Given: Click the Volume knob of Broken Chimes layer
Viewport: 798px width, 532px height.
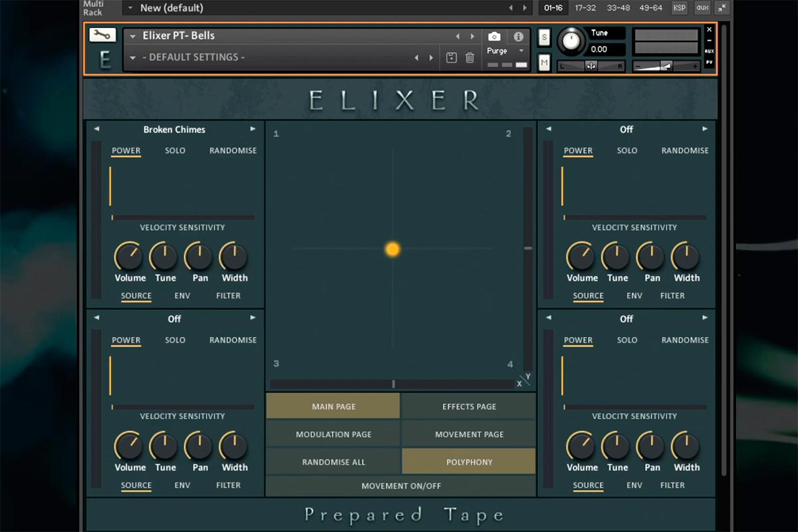Looking at the screenshot, I should [x=128, y=257].
